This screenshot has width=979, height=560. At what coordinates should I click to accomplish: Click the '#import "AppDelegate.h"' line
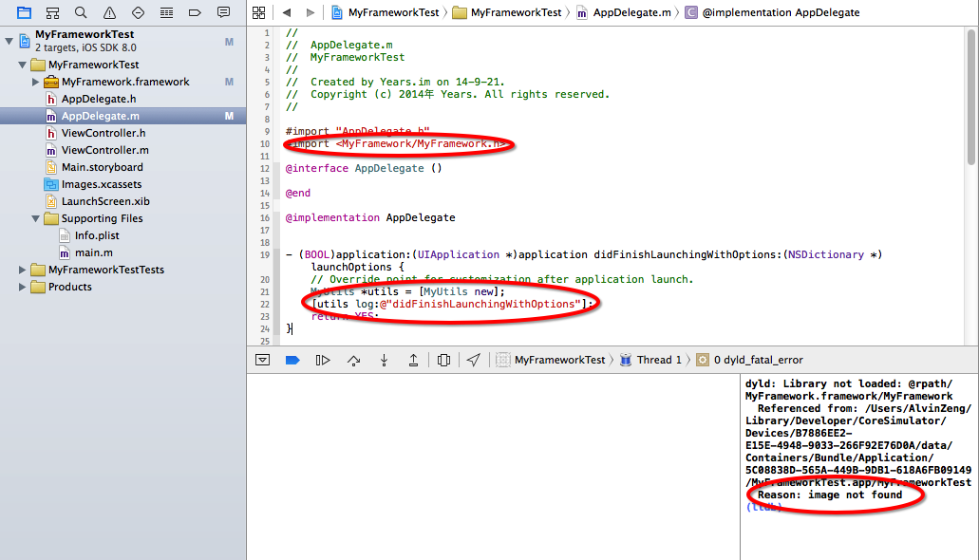click(358, 131)
